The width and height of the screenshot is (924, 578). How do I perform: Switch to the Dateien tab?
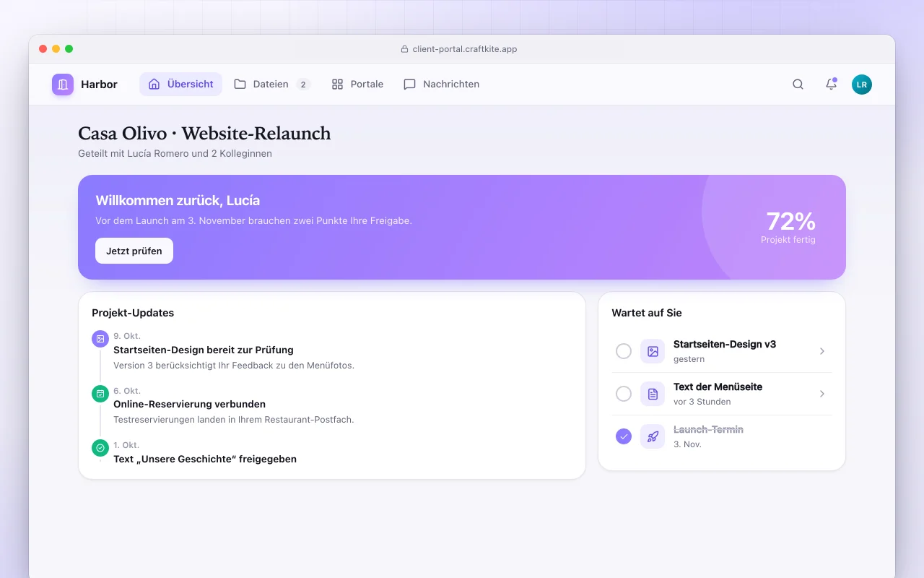[x=271, y=85]
